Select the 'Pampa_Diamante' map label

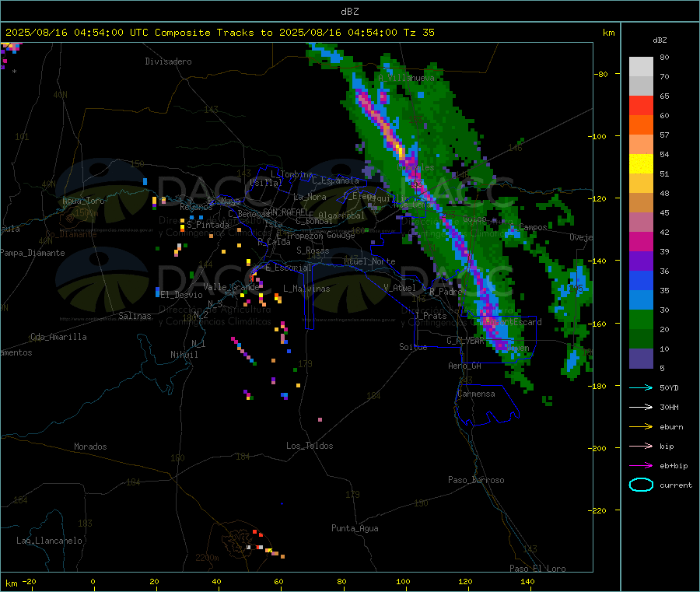click(32, 253)
